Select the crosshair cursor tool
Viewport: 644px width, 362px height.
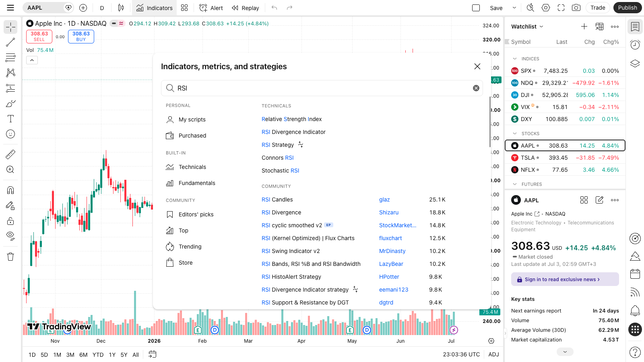click(10, 27)
